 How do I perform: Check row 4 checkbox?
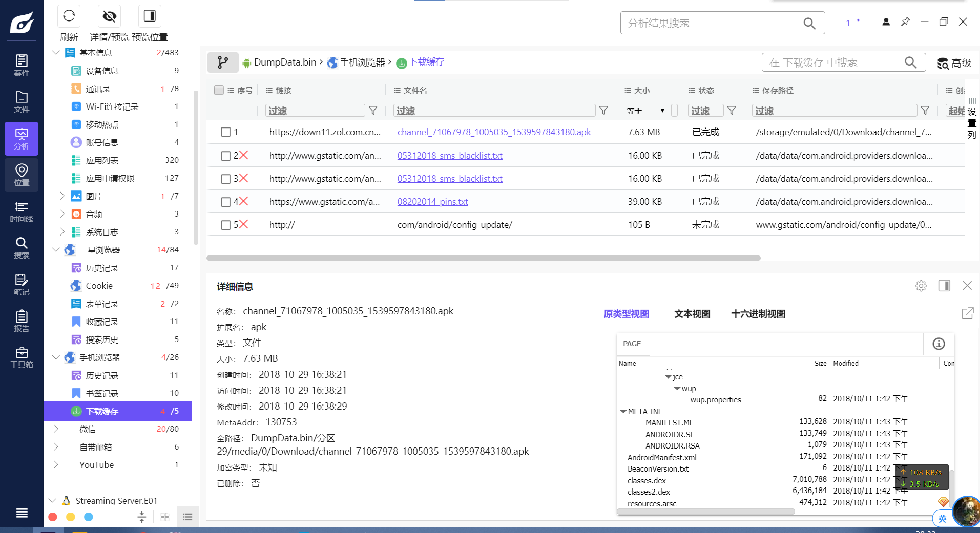(225, 202)
